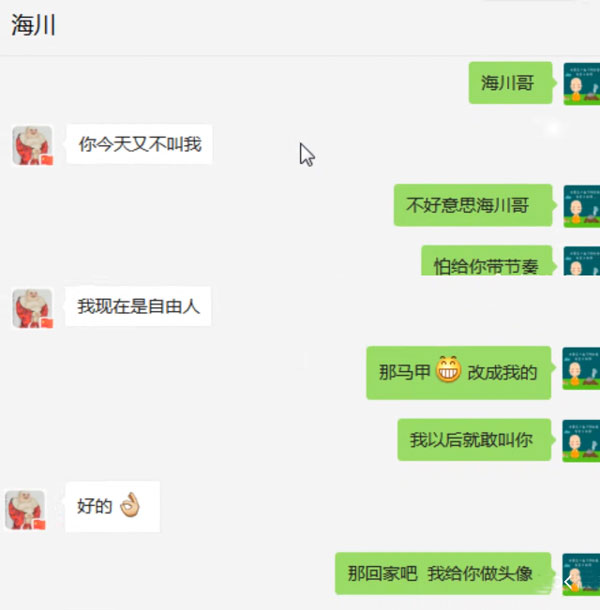This screenshot has width=600, height=610.
Task: Select the 好的 message bubble
Action: click(x=112, y=507)
